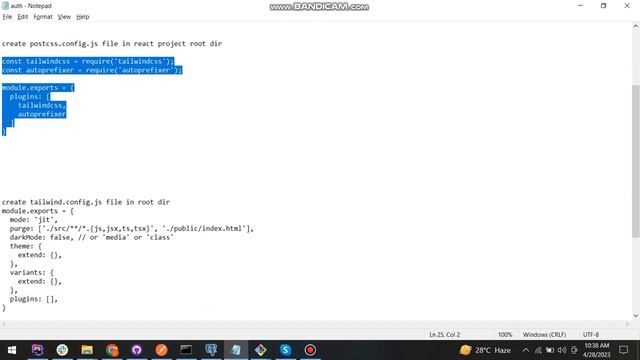
Task: Click the horizontal scroll right arrow
Action: pyautogui.click(x=628, y=324)
